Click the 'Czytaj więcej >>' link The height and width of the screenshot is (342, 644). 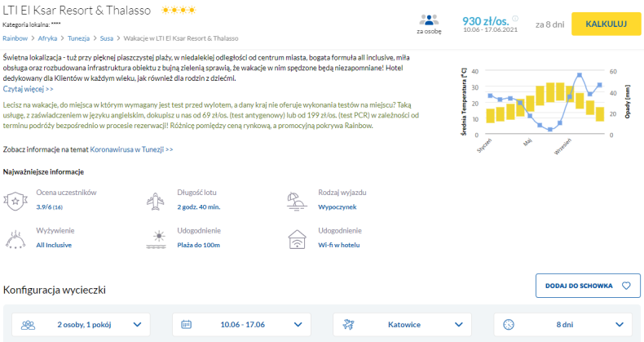tap(28, 89)
